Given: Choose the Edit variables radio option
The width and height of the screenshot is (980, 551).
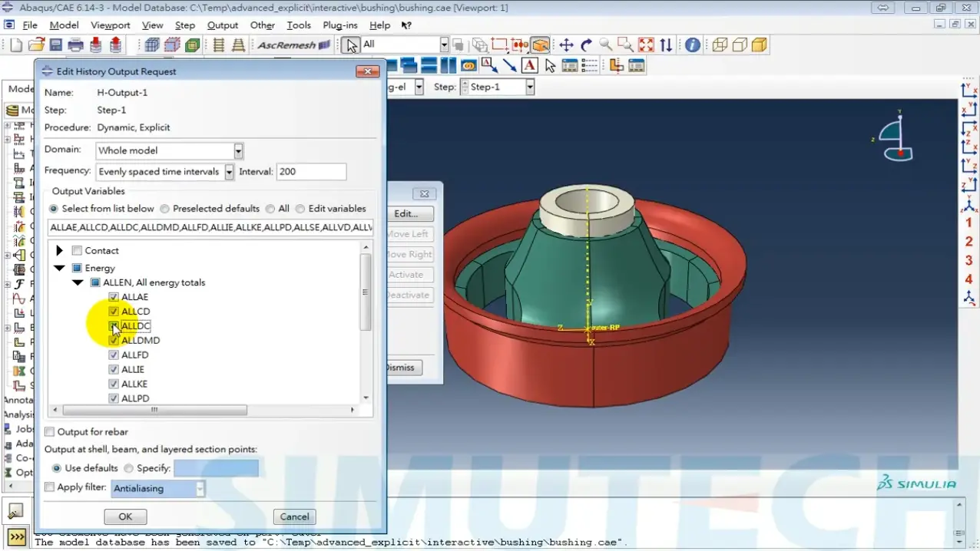Looking at the screenshot, I should (300, 209).
